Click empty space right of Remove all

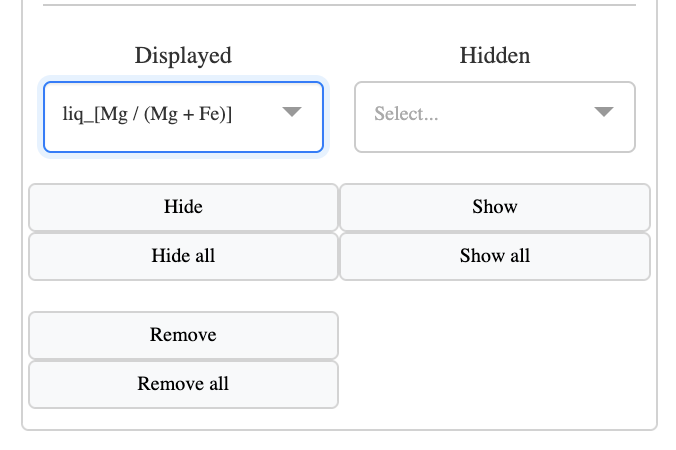point(495,384)
